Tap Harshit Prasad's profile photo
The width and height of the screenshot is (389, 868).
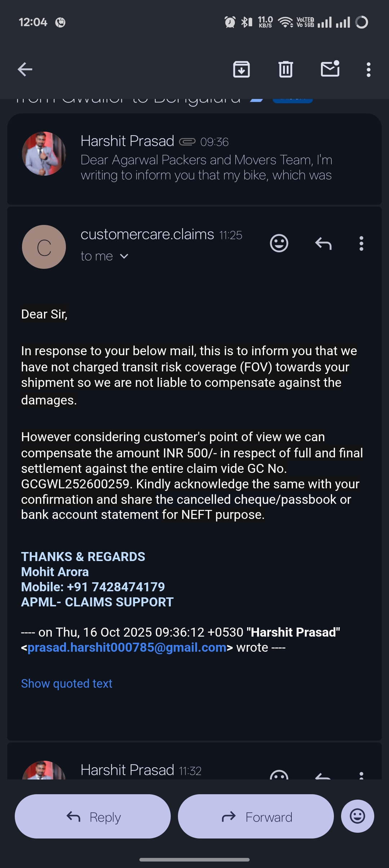click(x=44, y=154)
